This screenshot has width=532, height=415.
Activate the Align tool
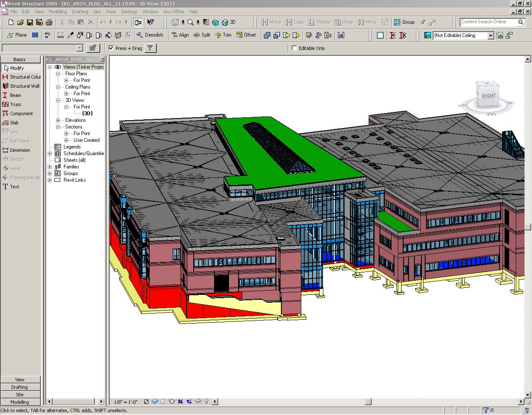click(x=180, y=35)
